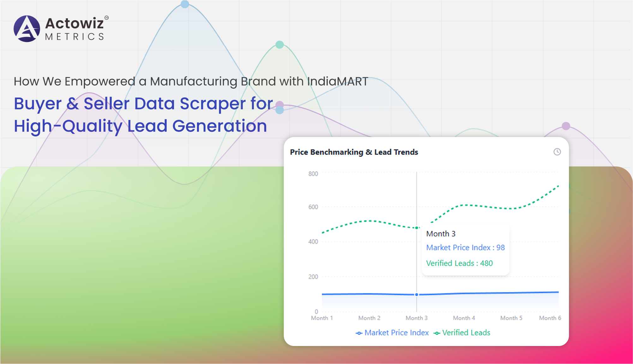633x364 pixels.
Task: Click "Verified Leads : 480" in the tooltip
Action: point(459,263)
